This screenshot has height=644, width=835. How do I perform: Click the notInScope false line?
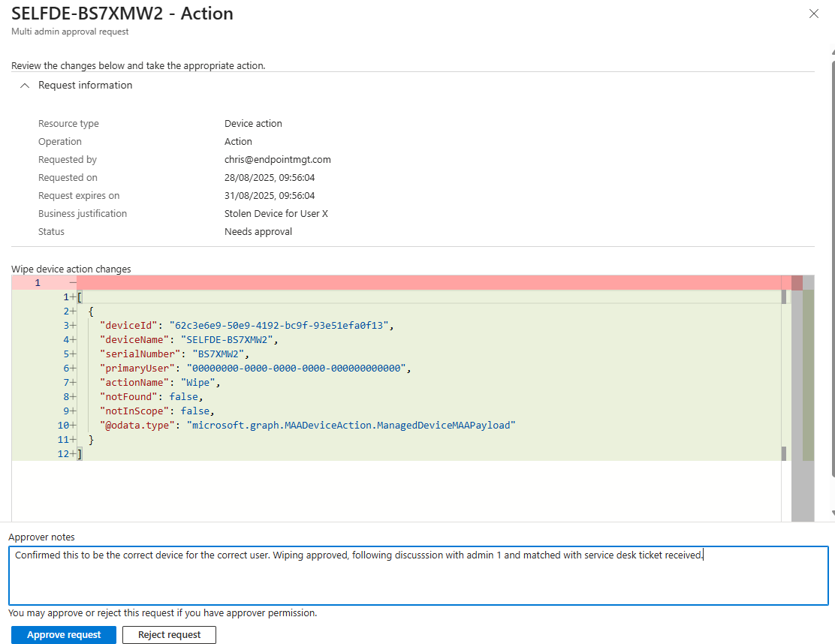click(x=157, y=411)
